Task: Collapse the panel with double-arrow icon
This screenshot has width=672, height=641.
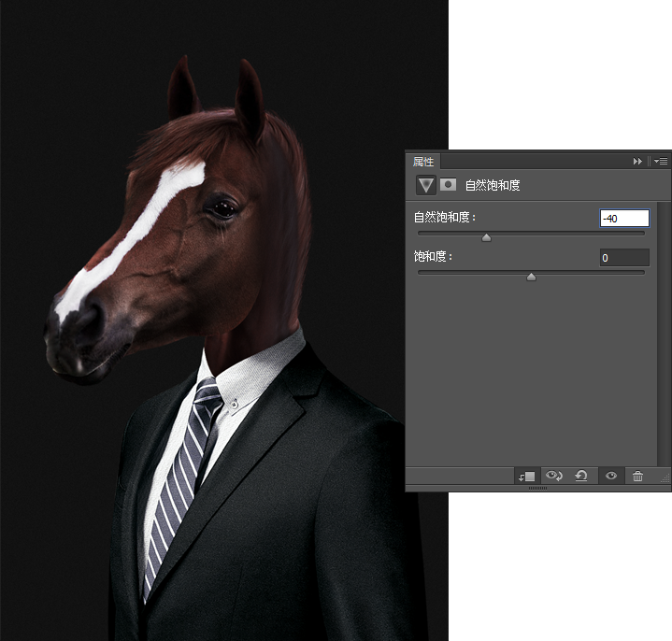Action: (637, 161)
